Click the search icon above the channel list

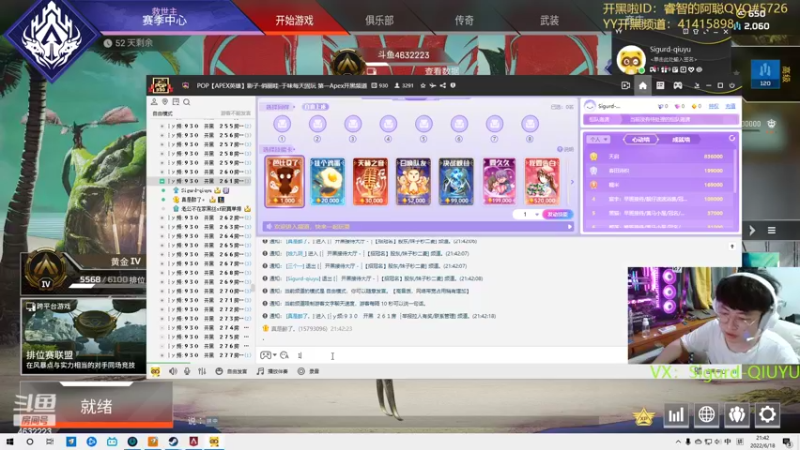(187, 102)
